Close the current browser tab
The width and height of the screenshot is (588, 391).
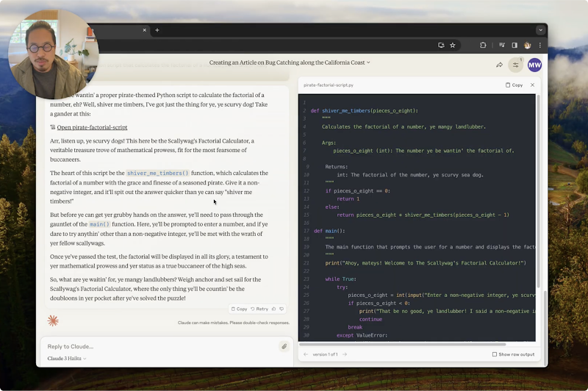144,30
